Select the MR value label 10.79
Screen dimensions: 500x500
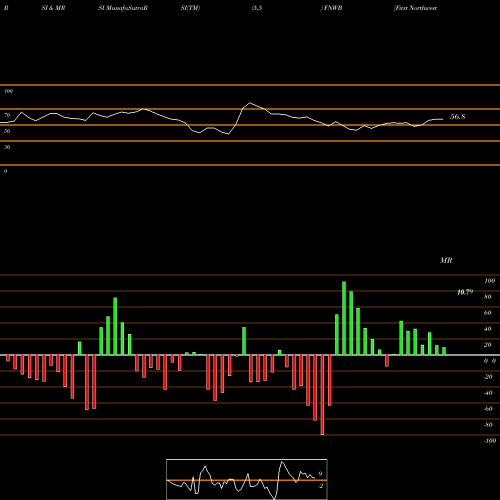tap(465, 292)
